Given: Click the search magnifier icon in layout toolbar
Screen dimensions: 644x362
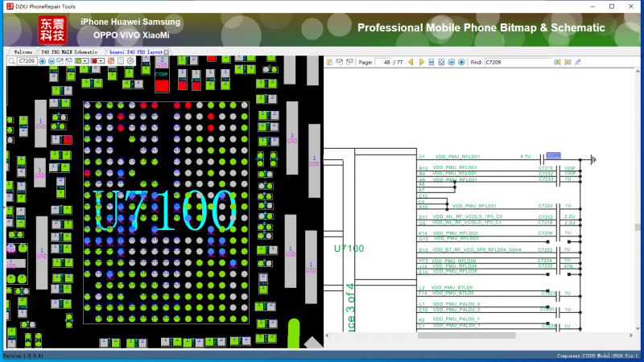Looking at the screenshot, I should tap(11, 61).
